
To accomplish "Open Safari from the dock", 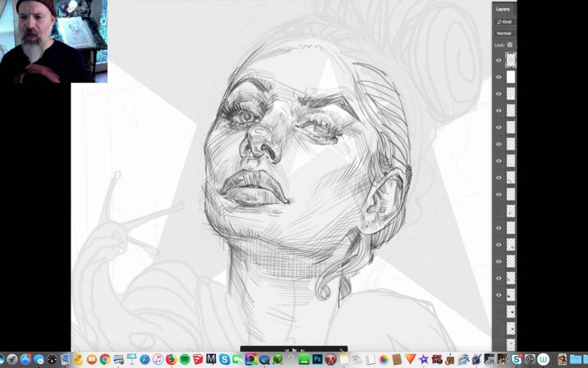I will [x=145, y=359].
